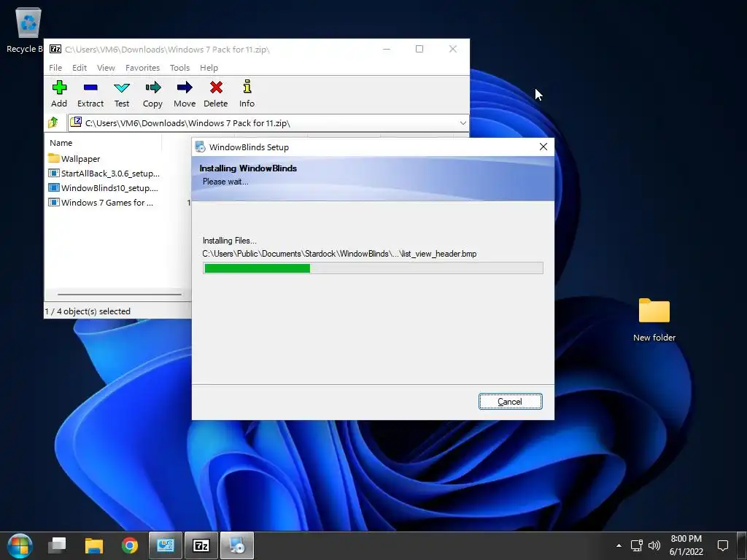Open File Explorer from the taskbar

pyautogui.click(x=94, y=545)
